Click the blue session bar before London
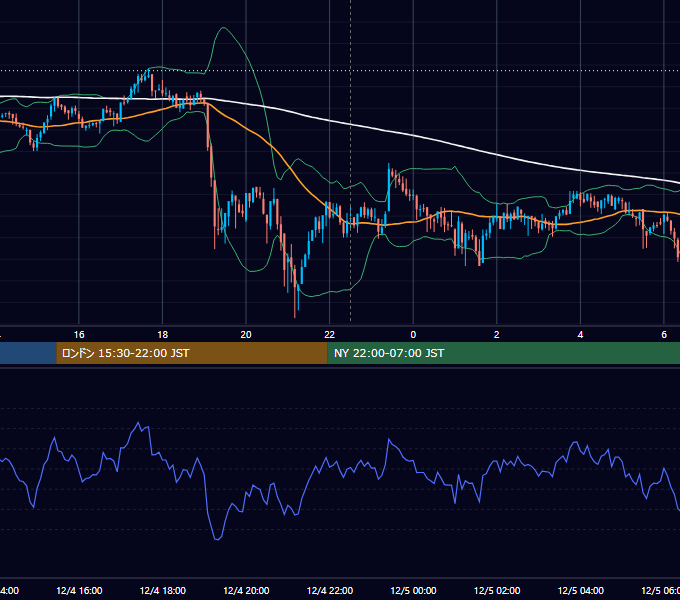Image resolution: width=680 pixels, height=600 pixels. [x=28, y=353]
